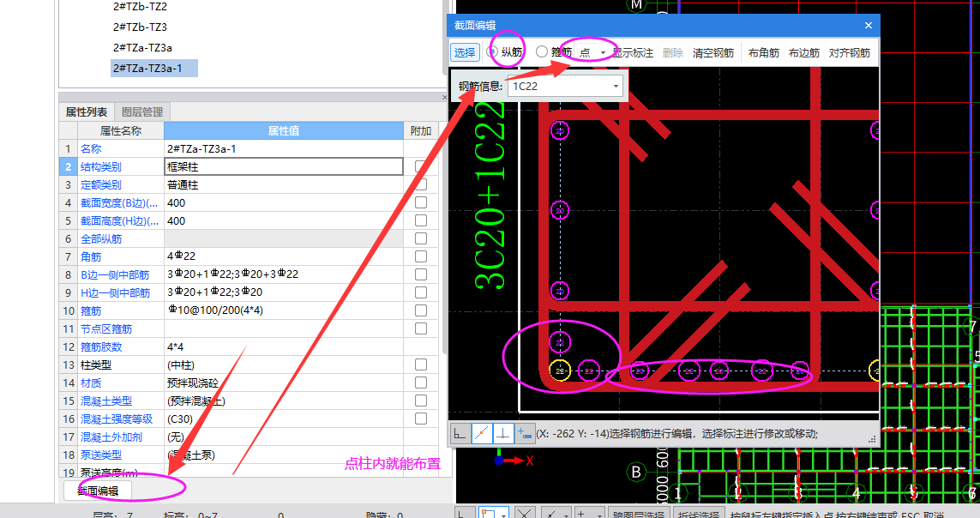Toggle midpoint snap icon in section editor
Image resolution: width=980 pixels, height=518 pixels.
(x=481, y=433)
